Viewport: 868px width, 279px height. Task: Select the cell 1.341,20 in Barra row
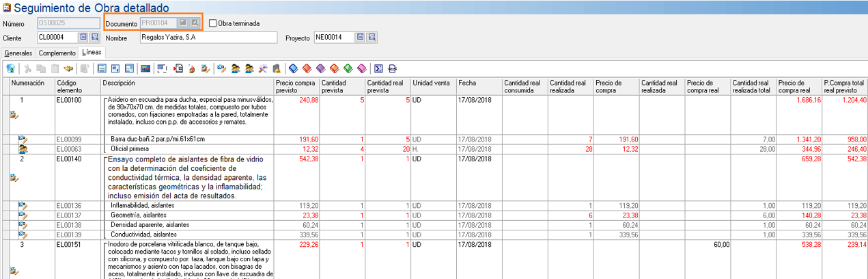click(x=800, y=139)
